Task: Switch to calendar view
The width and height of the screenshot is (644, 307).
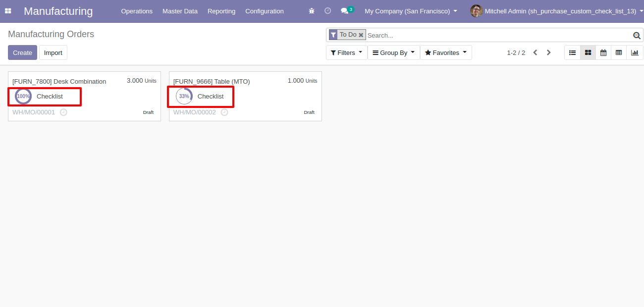Action: click(603, 52)
